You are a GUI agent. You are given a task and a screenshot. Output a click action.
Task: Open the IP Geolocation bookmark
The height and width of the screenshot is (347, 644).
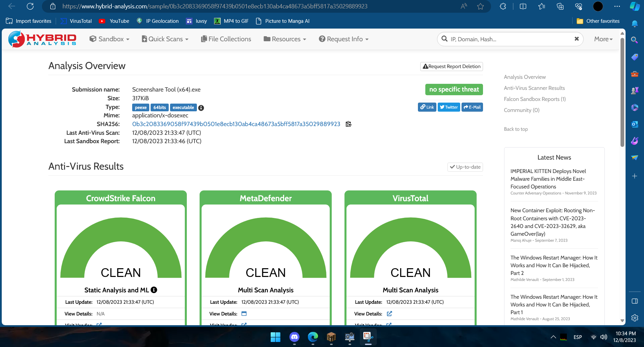[158, 21]
